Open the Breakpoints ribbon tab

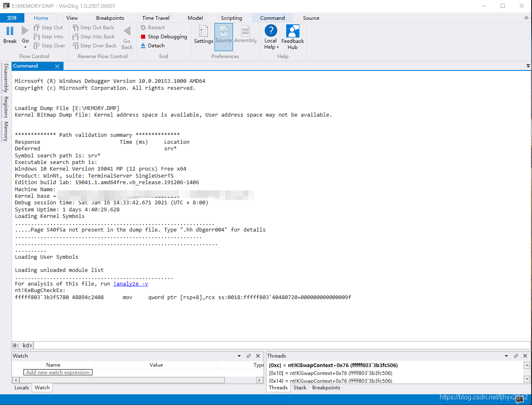pos(110,18)
